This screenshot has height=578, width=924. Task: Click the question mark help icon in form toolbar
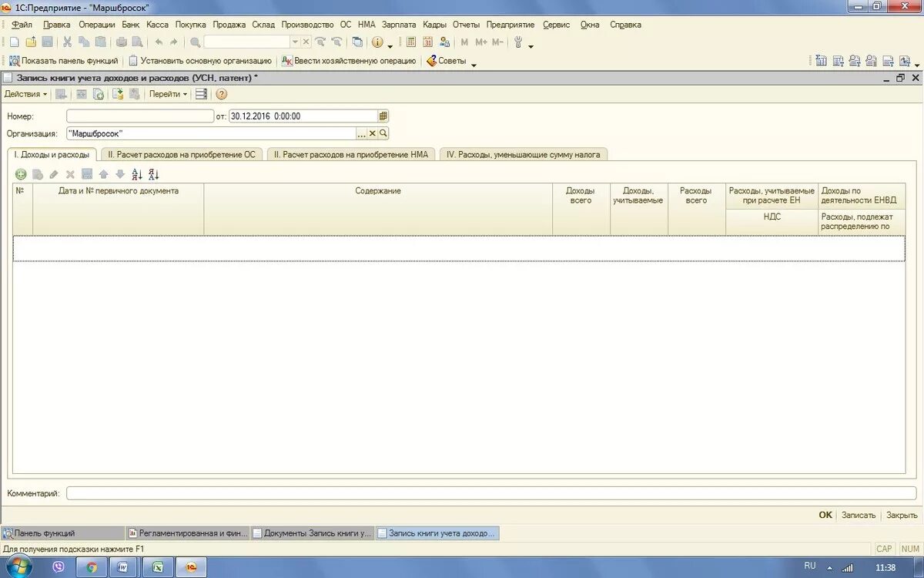[x=222, y=94]
